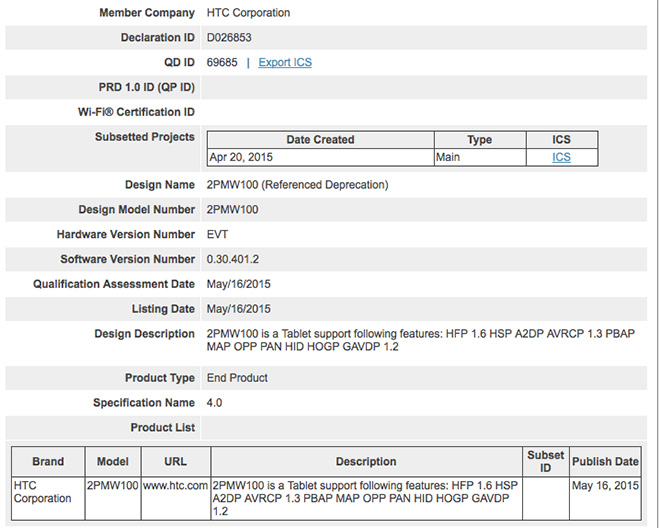Screen dimensions: 660x528
Task: Click the 'QD ID' field label
Action: coord(179,62)
